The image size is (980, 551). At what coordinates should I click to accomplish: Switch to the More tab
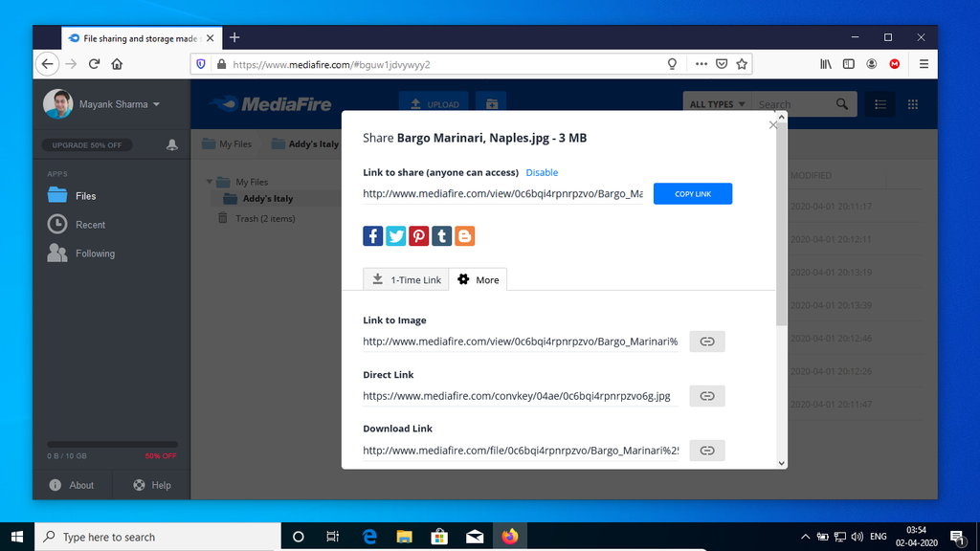479,279
